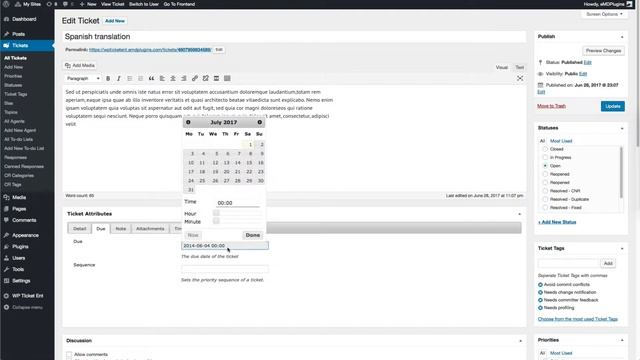This screenshot has height=360, width=640.
Task: Click the due date input field
Action: pyautogui.click(x=225, y=246)
